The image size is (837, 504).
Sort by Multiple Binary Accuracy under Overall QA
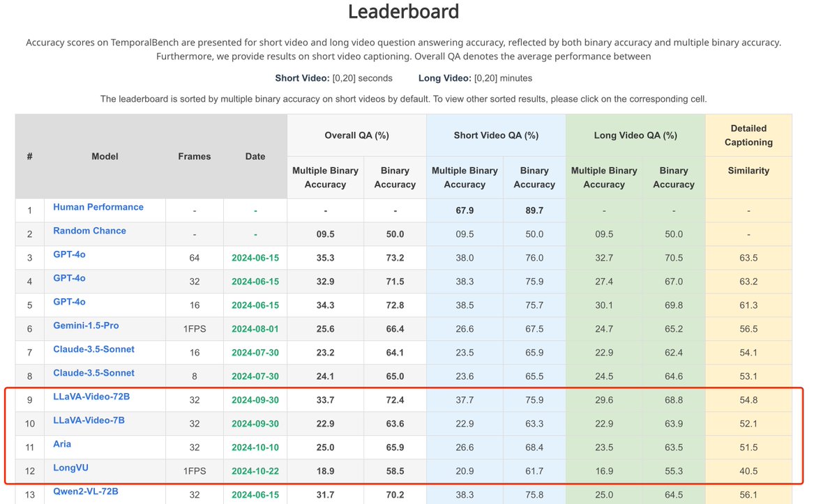[x=325, y=177]
